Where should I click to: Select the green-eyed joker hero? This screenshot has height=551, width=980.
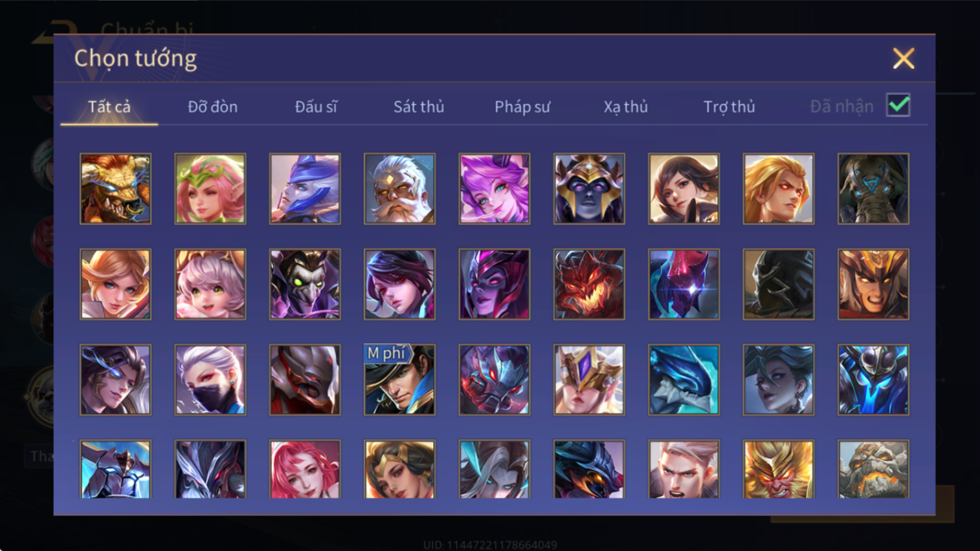point(305,285)
